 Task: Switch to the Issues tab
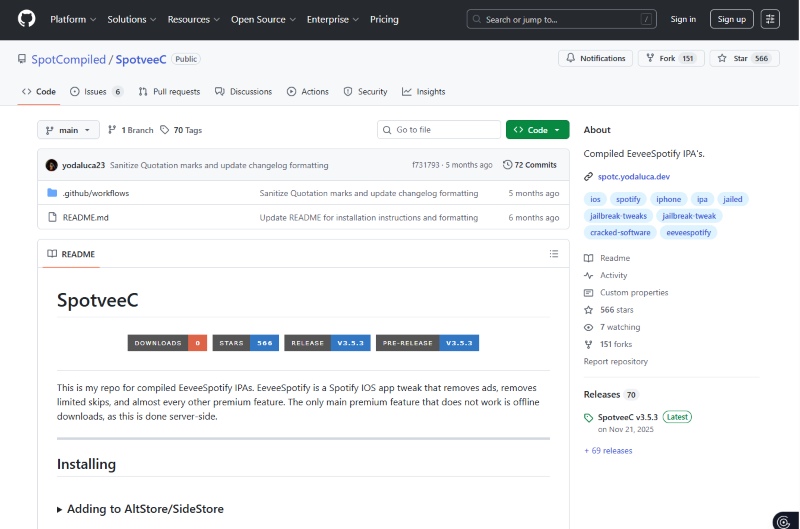click(x=96, y=91)
